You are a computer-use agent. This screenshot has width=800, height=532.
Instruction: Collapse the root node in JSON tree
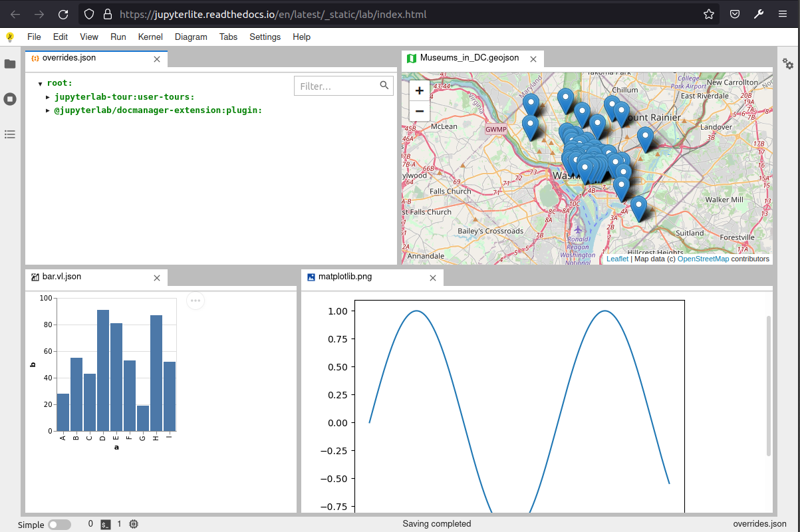click(41, 84)
